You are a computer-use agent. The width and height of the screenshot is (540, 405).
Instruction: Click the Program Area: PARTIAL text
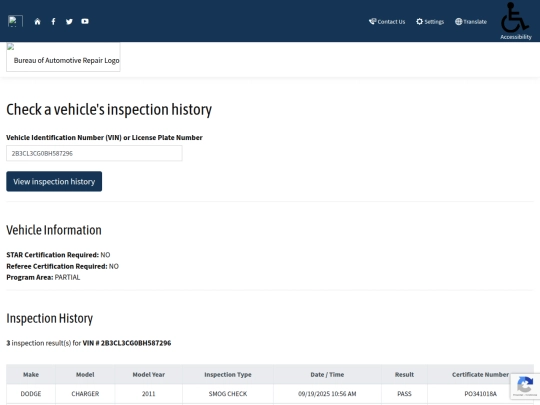coord(43,277)
